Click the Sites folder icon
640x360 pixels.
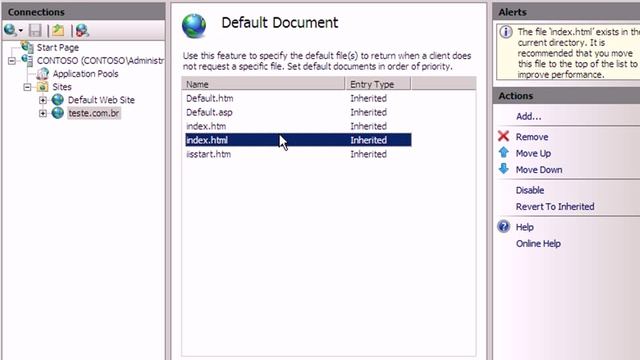42,87
